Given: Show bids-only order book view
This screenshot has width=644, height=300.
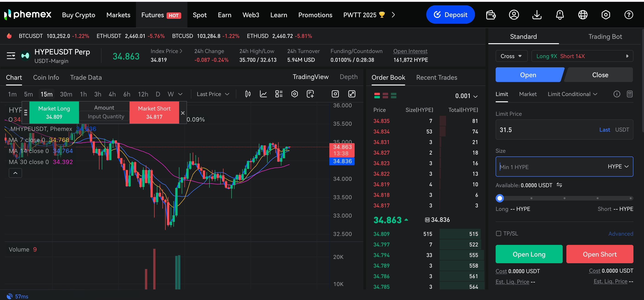Looking at the screenshot, I should (393, 96).
